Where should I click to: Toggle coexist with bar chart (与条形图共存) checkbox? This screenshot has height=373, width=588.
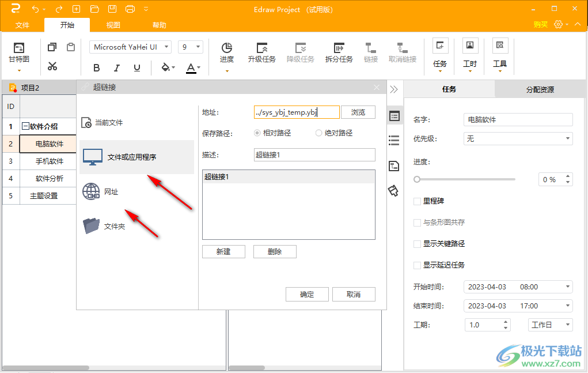[417, 223]
